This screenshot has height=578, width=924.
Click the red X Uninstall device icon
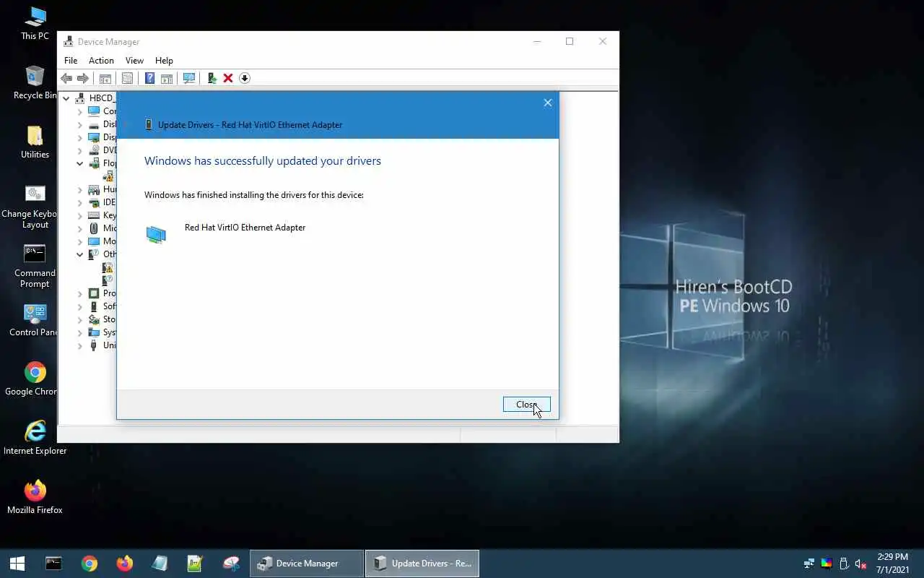(x=228, y=78)
